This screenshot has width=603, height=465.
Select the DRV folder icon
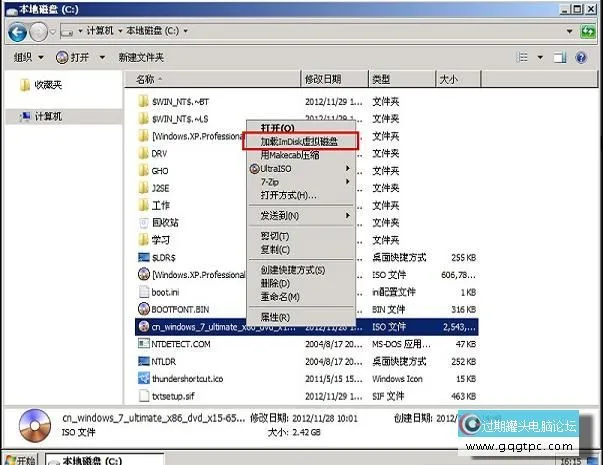[x=143, y=153]
